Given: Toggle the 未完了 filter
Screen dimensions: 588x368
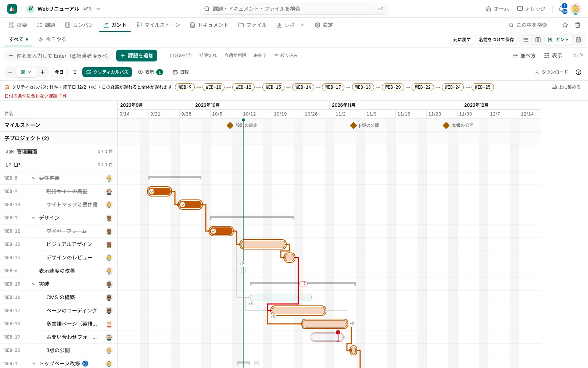Looking at the screenshot, I should [x=260, y=56].
